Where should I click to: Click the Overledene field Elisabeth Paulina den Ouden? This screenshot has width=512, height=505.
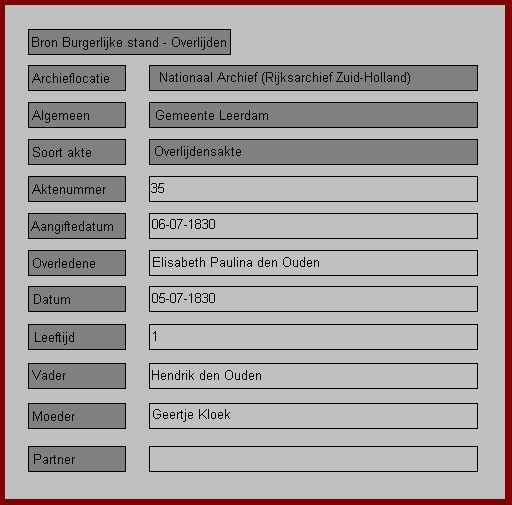click(x=313, y=263)
